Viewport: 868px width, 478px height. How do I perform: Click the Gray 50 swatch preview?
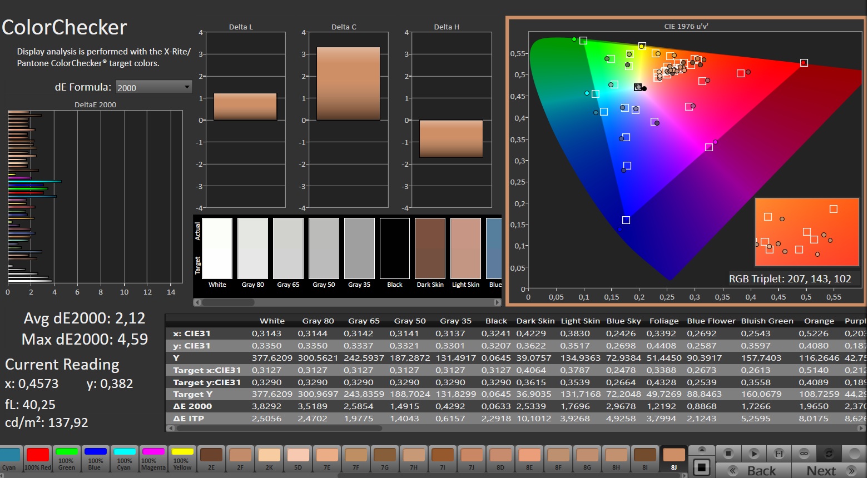pos(324,248)
